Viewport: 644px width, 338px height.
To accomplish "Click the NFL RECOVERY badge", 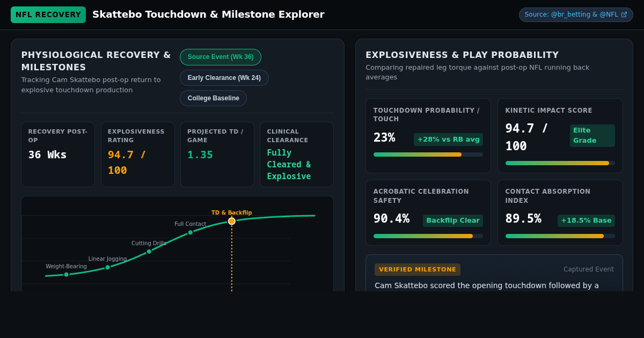I will click(48, 14).
